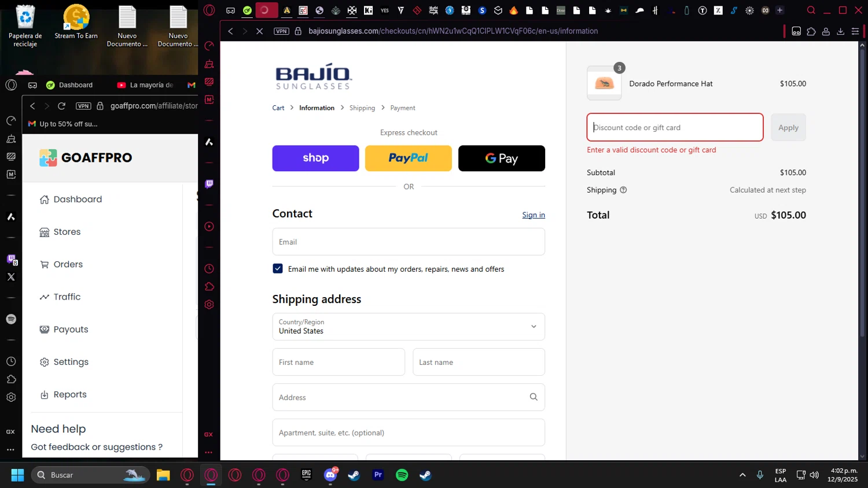Click the taskbar Buscar search box
Viewport: 868px width, 488px height.
[90, 475]
